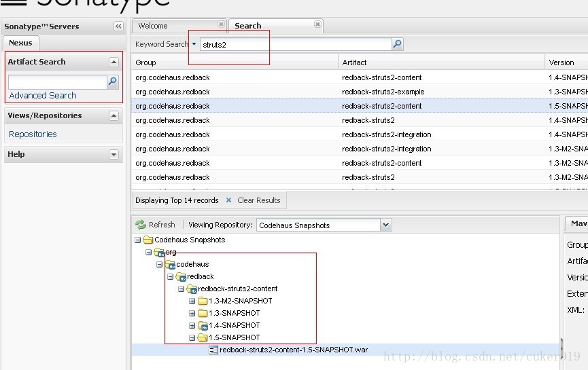Viewport: 588px width, 370px height.
Task: Sort by the Version column header
Action: (x=566, y=62)
